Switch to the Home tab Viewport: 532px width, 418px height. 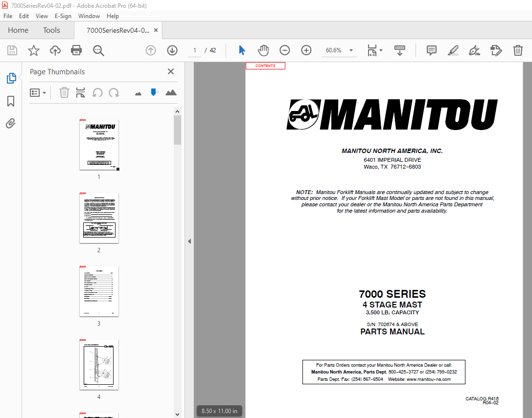click(x=18, y=30)
